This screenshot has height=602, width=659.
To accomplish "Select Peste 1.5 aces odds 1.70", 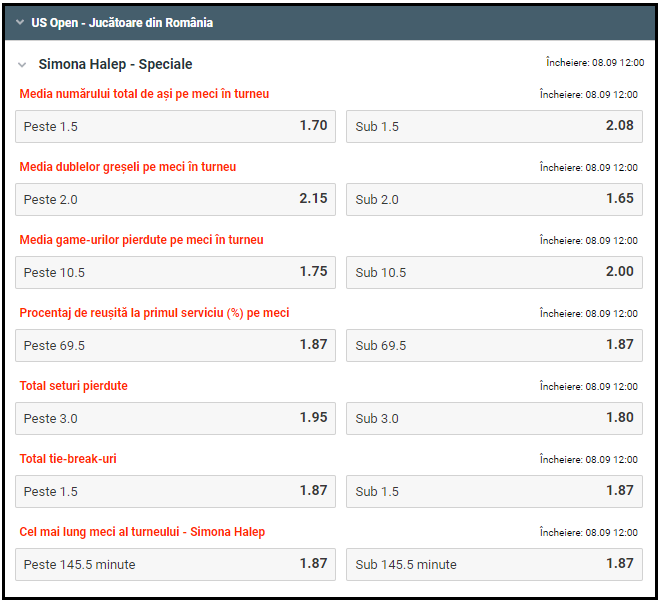I will 175,127.
